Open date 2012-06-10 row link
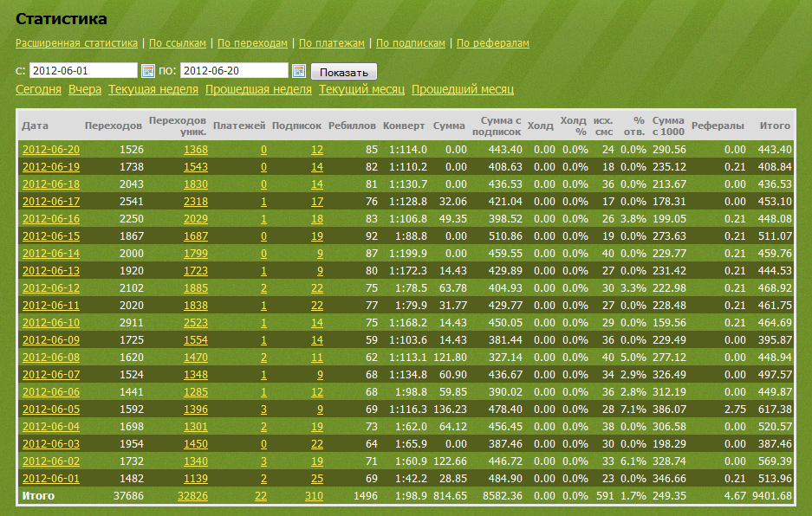The height and width of the screenshot is (516, 812). click(51, 323)
